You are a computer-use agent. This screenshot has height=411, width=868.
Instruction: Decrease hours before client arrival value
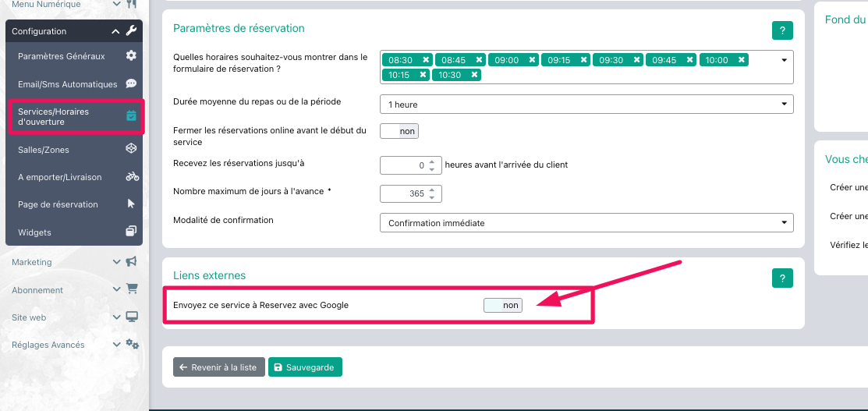pos(432,169)
